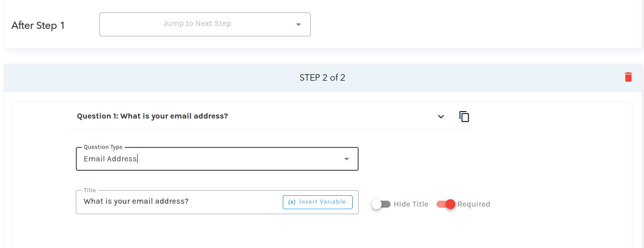Open the Jump to Next Step dropdown
This screenshot has height=248, width=644.
[x=205, y=24]
